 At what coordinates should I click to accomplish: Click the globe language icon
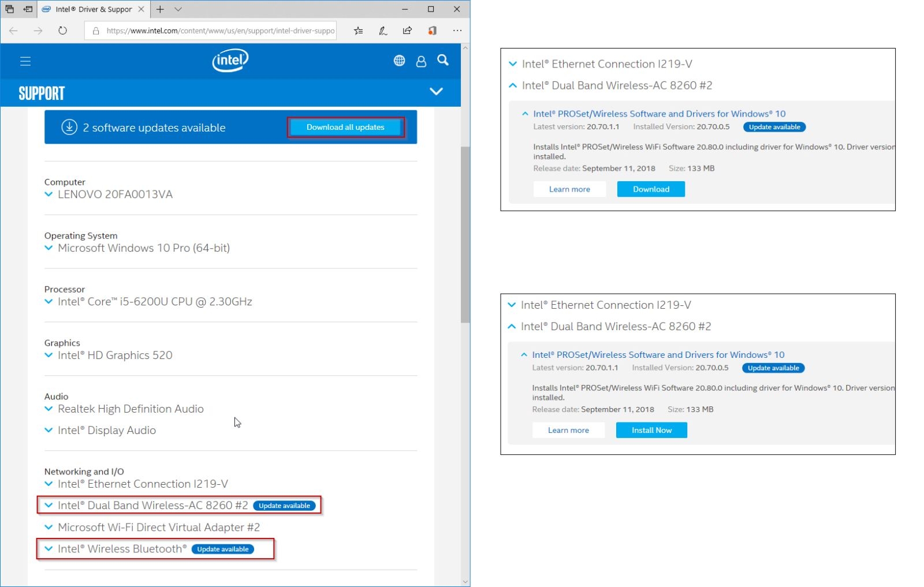tap(399, 60)
